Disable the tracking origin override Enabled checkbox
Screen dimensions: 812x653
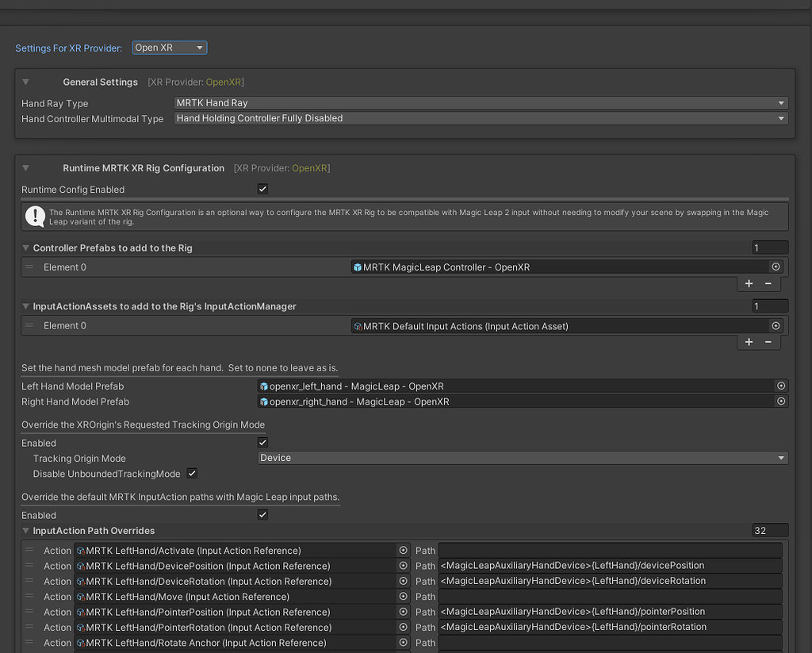[x=262, y=443]
